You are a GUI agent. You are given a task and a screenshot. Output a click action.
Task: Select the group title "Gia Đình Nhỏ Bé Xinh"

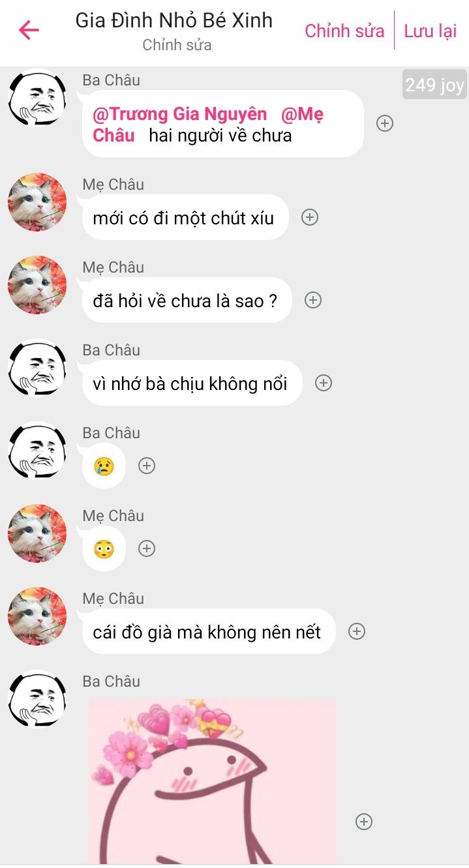click(174, 20)
